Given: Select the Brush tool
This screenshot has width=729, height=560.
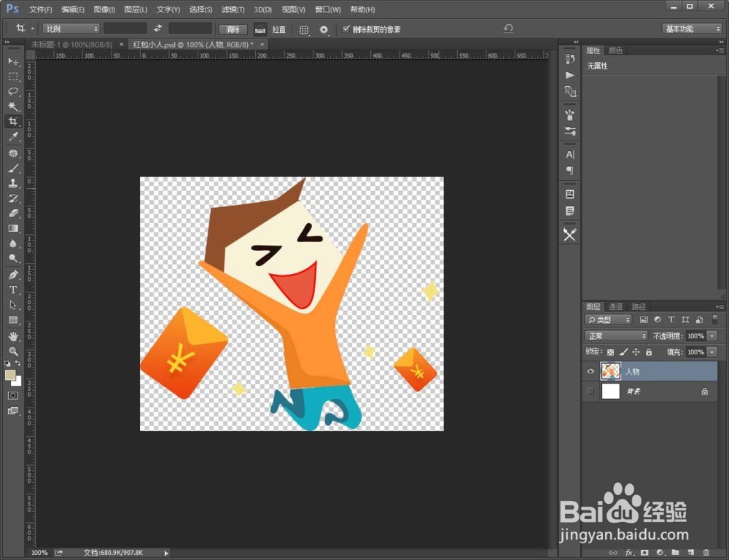Looking at the screenshot, I should 13,168.
